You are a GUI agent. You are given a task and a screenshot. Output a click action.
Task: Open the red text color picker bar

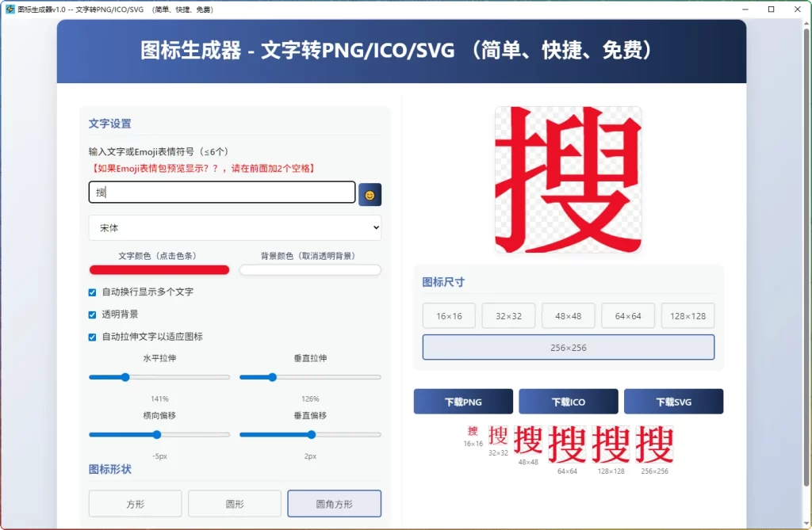[159, 269]
